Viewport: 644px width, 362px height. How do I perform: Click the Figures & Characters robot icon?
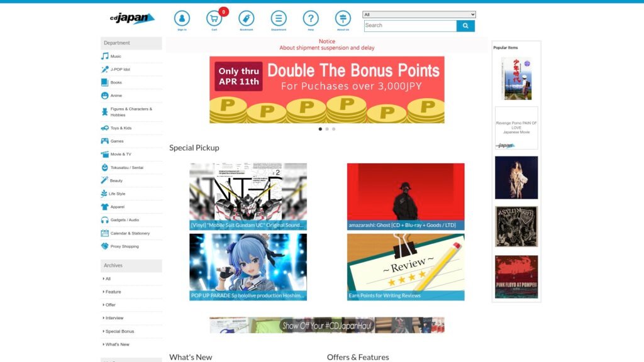(105, 112)
